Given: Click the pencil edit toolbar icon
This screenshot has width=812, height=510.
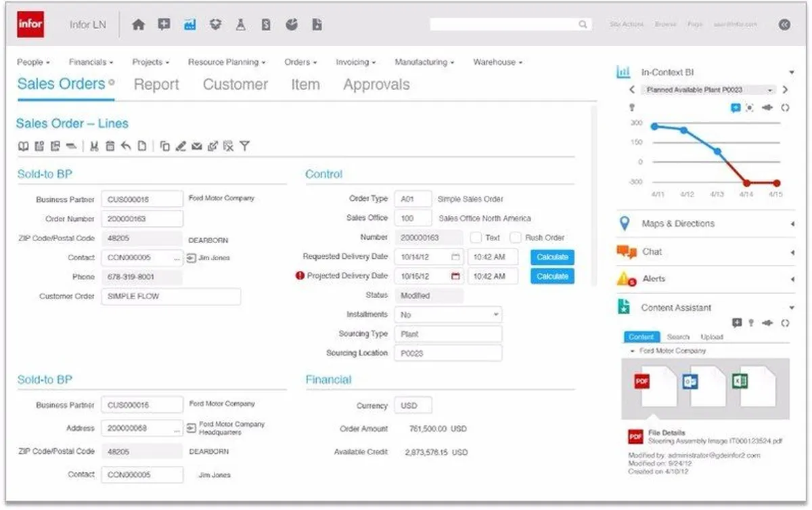Looking at the screenshot, I should pos(181,146).
